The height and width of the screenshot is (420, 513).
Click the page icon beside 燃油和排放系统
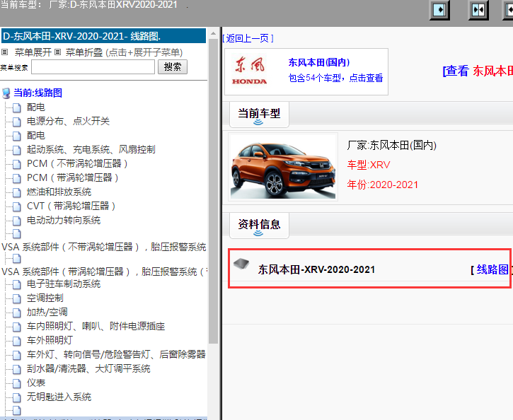coord(17,192)
